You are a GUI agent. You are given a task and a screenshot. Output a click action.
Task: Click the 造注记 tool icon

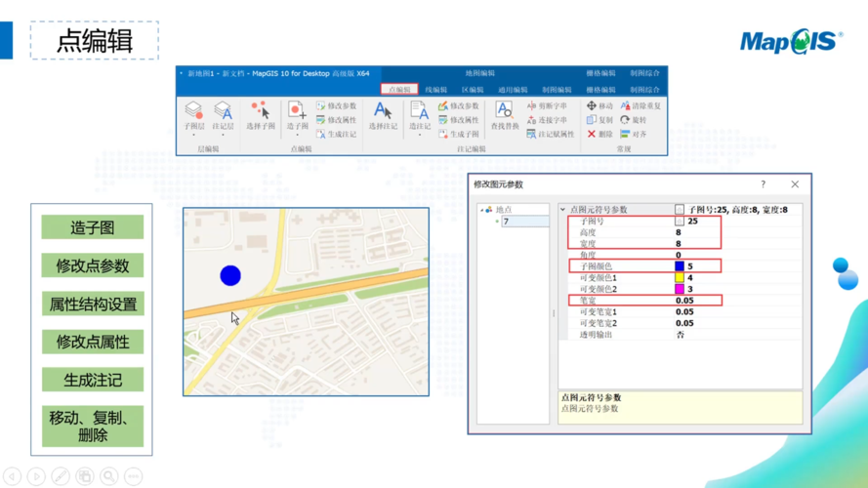click(420, 110)
